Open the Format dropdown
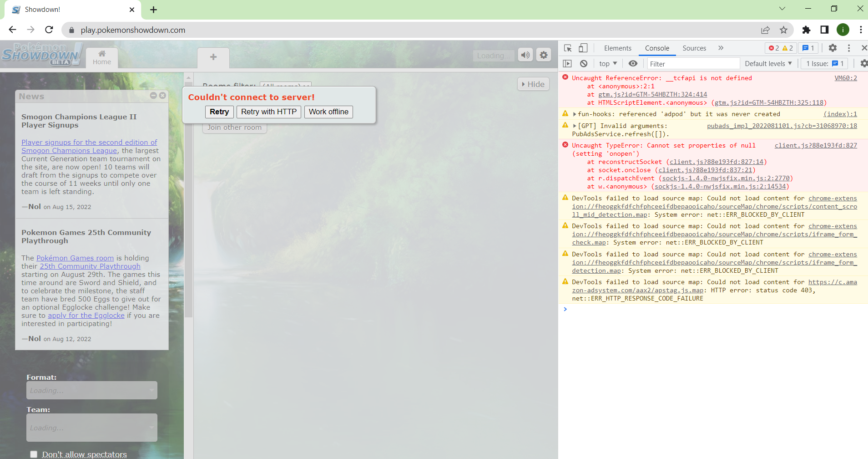Image resolution: width=868 pixels, height=459 pixels. [x=92, y=390]
